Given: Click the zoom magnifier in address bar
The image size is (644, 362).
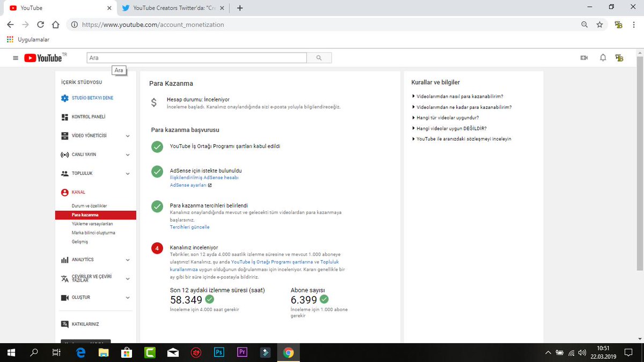Looking at the screenshot, I should pyautogui.click(x=584, y=25).
